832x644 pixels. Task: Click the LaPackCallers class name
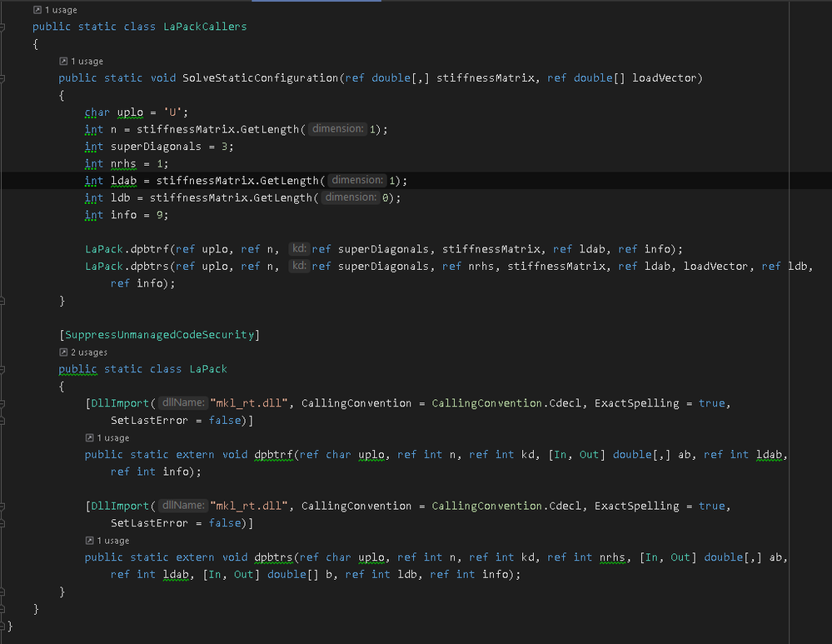(x=205, y=27)
